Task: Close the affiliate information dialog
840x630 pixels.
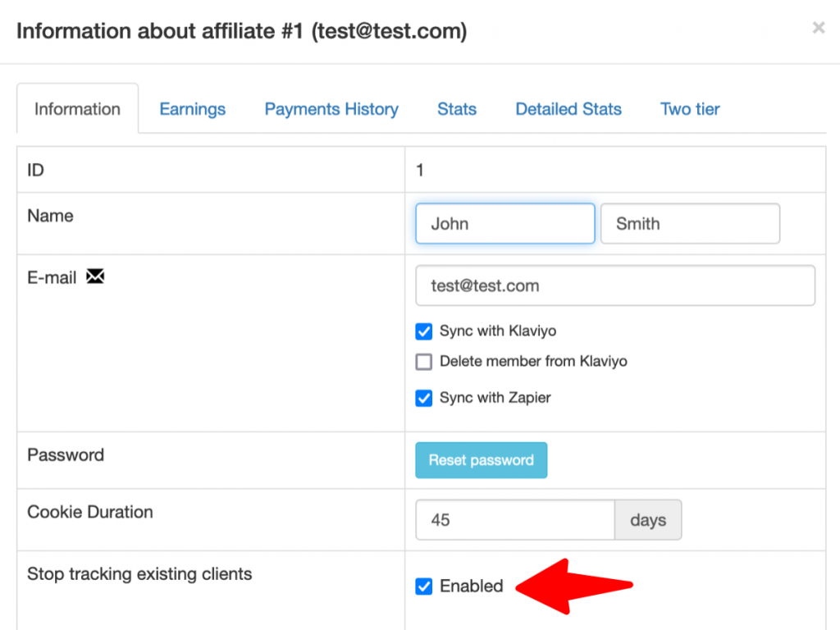Action: (x=818, y=27)
